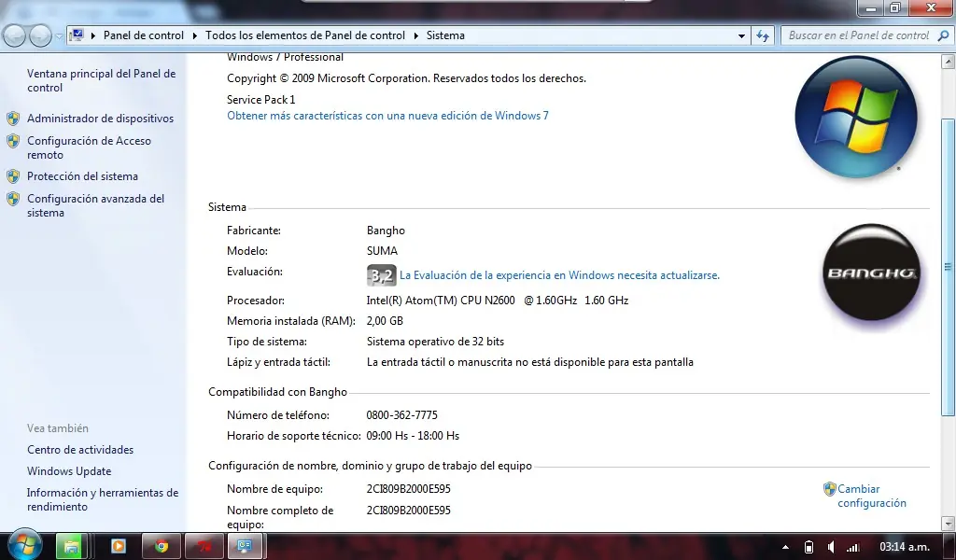Click the address bar refresh button
The width and height of the screenshot is (956, 560).
[763, 36]
